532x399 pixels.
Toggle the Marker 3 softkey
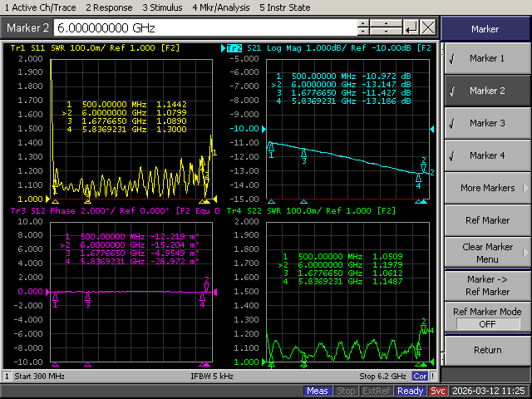486,124
